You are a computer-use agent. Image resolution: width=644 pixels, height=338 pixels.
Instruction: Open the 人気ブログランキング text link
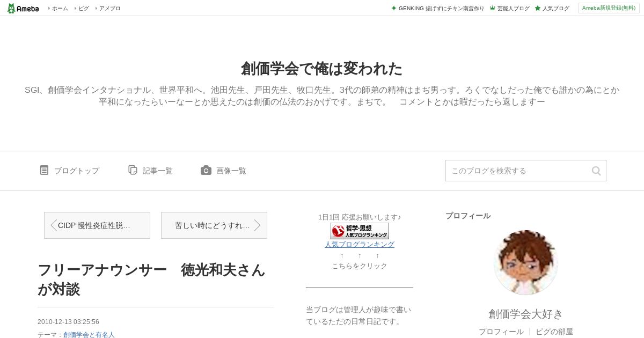[x=360, y=244]
